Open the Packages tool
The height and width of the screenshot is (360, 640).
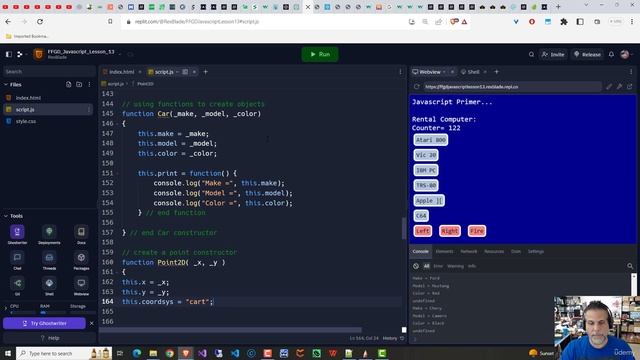click(x=81, y=260)
